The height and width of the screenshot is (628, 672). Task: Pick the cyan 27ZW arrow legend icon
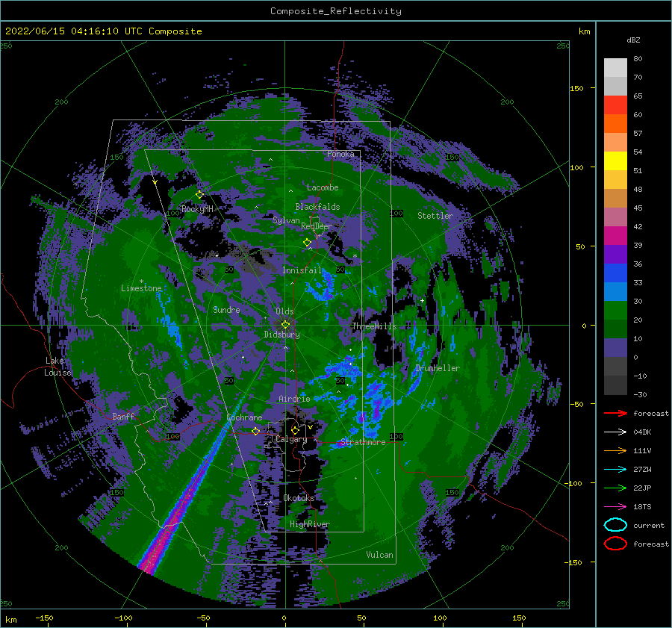615,470
